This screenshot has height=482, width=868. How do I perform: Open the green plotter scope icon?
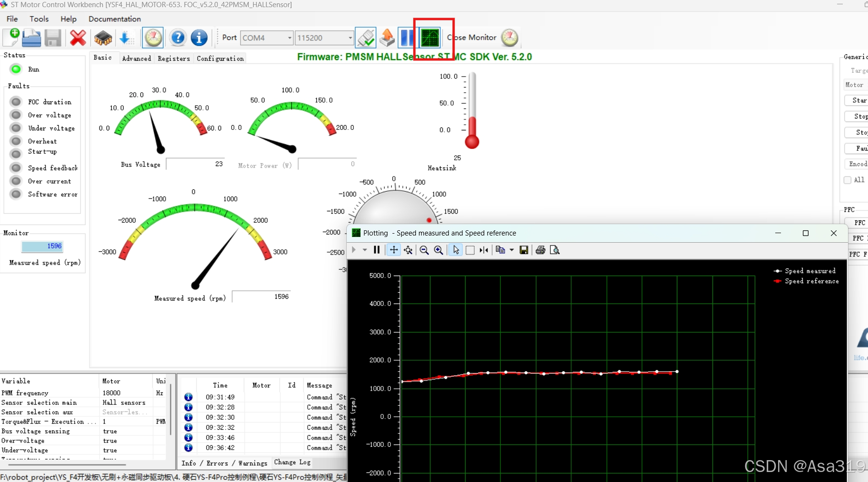430,38
